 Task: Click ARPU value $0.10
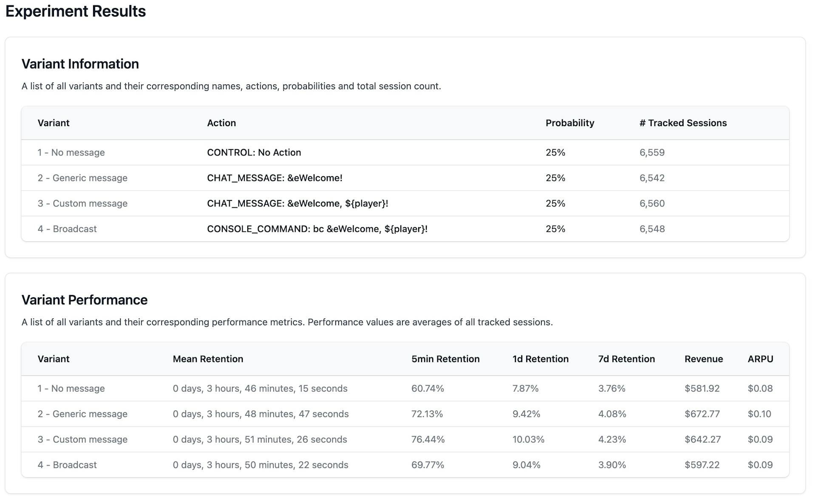point(759,414)
